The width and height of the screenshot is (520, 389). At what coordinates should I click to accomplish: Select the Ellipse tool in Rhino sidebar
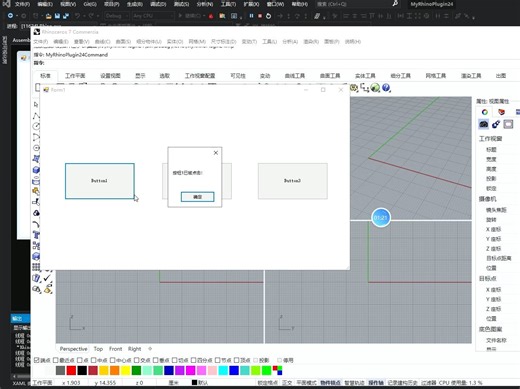coord(36,148)
